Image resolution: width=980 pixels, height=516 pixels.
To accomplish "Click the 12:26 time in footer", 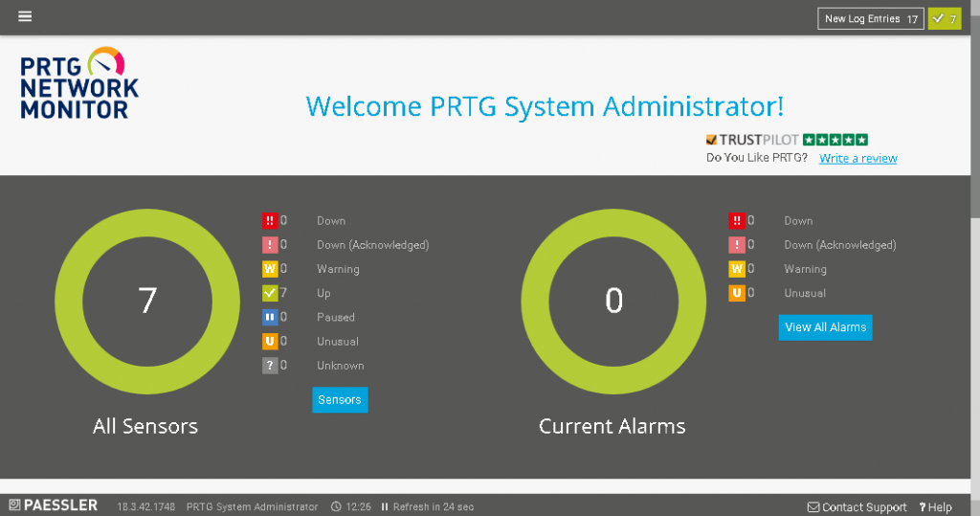I will (359, 506).
